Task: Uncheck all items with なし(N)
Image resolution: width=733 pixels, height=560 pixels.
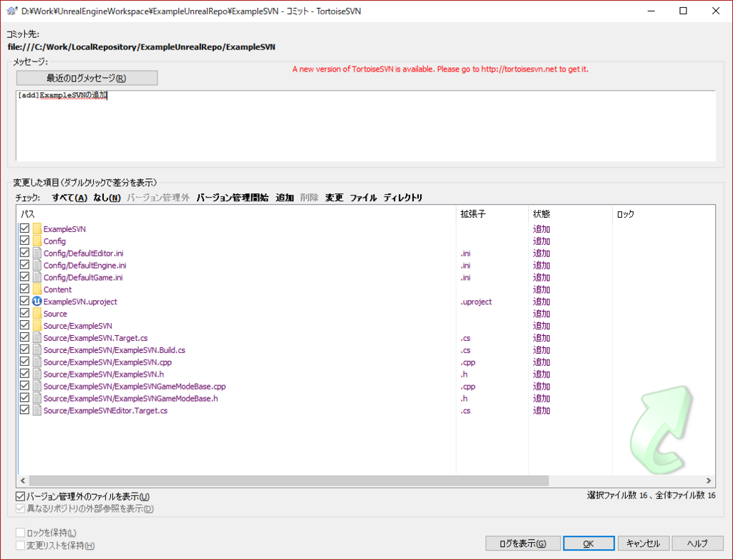Action: [107, 198]
